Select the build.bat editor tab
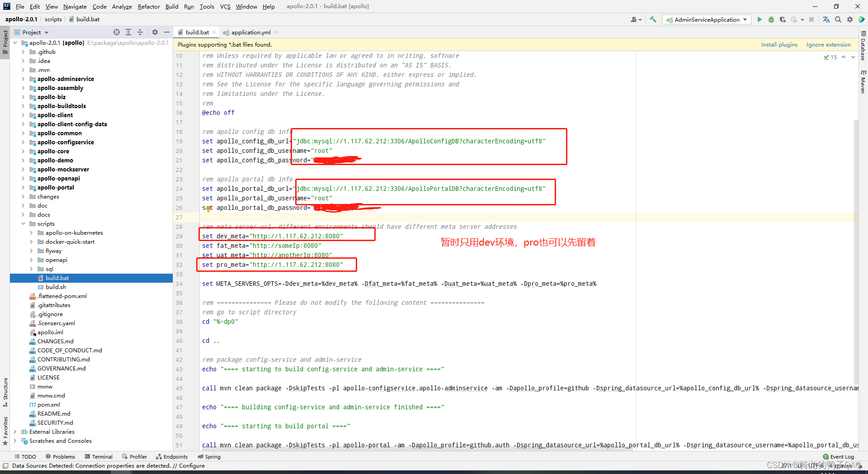Screen dimensions: 868x474 point(197,32)
